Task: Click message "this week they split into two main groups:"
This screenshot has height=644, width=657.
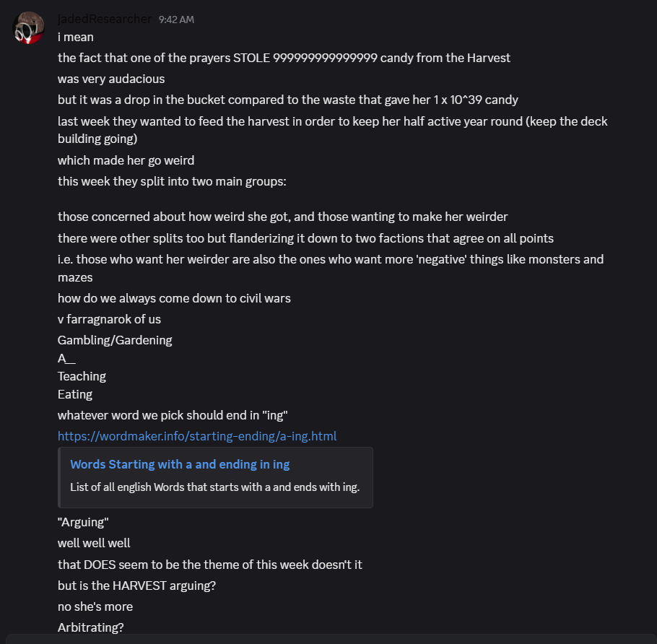Action: 172,181
